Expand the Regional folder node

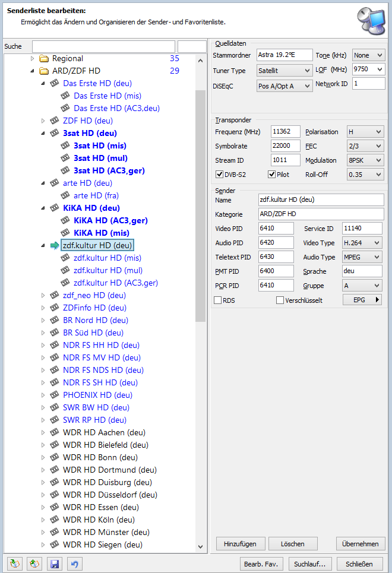point(32,58)
